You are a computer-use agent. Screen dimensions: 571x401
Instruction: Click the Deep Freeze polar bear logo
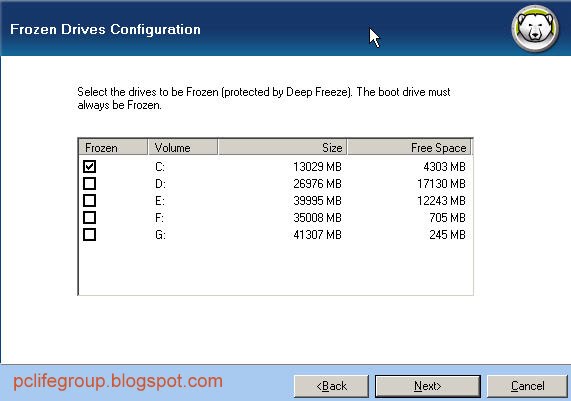tap(535, 28)
